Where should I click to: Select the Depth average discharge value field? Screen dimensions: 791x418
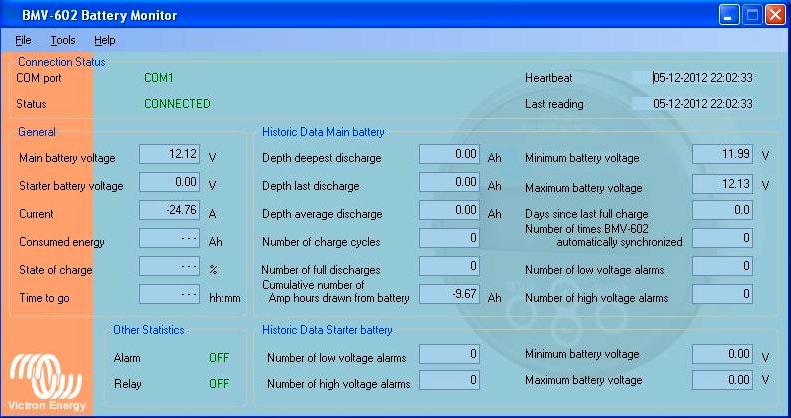pos(449,210)
